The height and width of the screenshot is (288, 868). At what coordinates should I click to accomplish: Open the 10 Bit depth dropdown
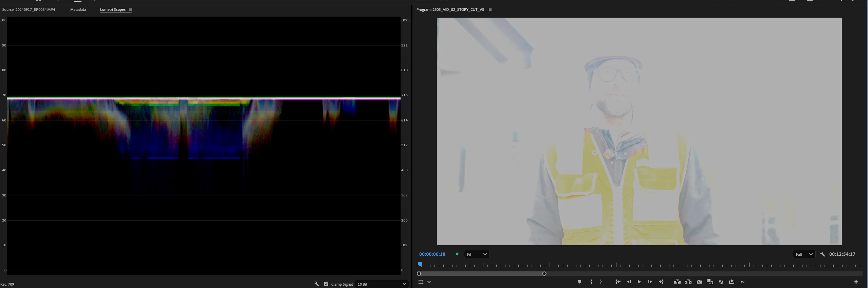382,284
